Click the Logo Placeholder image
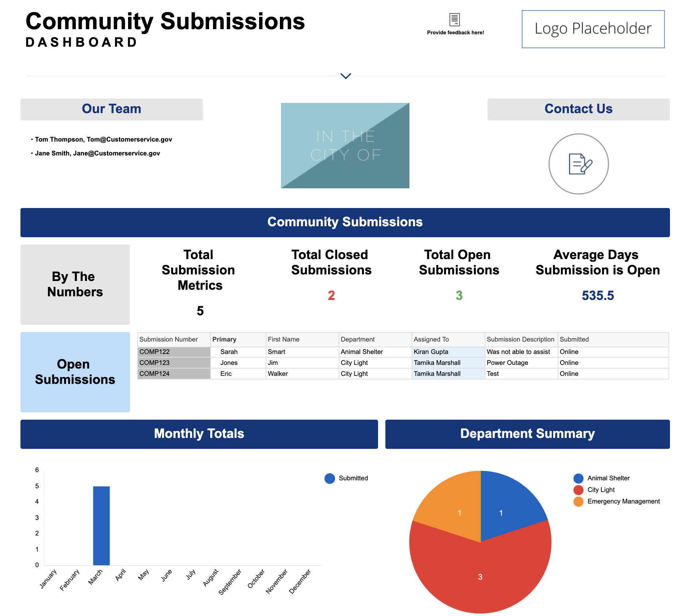Screen dimensions: 678x616 click(x=593, y=28)
